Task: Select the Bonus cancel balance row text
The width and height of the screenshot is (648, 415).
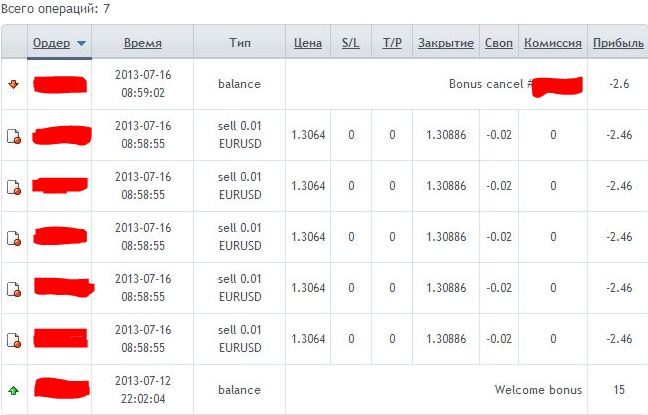Action: pos(491,84)
